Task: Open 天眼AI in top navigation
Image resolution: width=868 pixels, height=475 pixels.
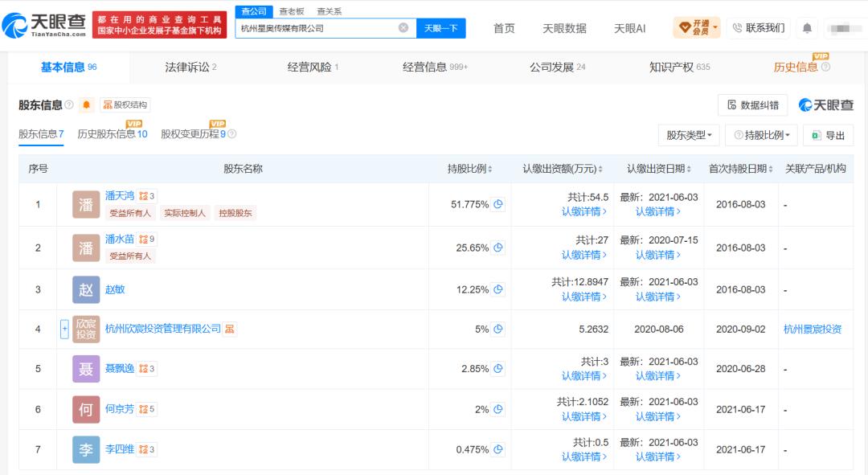Action: (629, 28)
